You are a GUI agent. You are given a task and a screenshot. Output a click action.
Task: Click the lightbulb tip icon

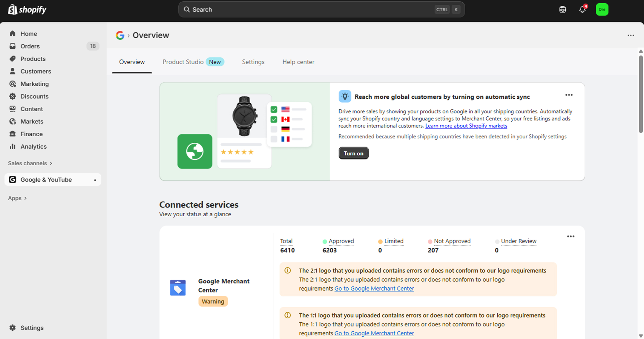(345, 96)
